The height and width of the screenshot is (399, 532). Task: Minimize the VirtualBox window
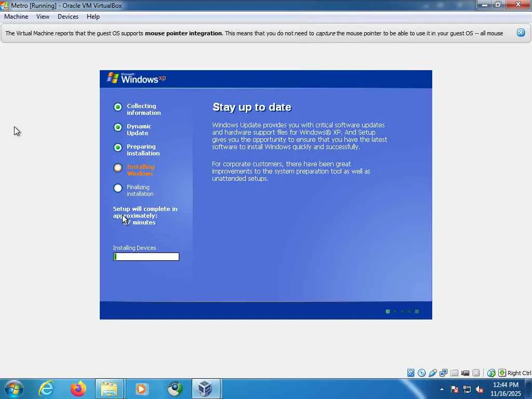pos(485,5)
